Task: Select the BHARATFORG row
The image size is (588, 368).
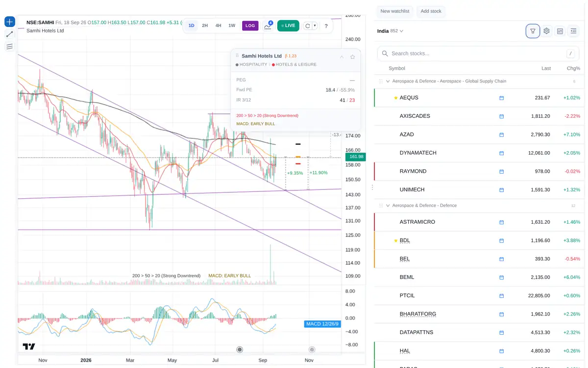Action: click(x=479, y=314)
